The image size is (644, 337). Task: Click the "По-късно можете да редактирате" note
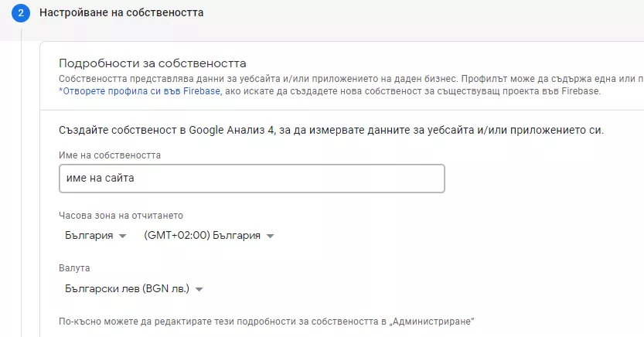tap(266, 321)
